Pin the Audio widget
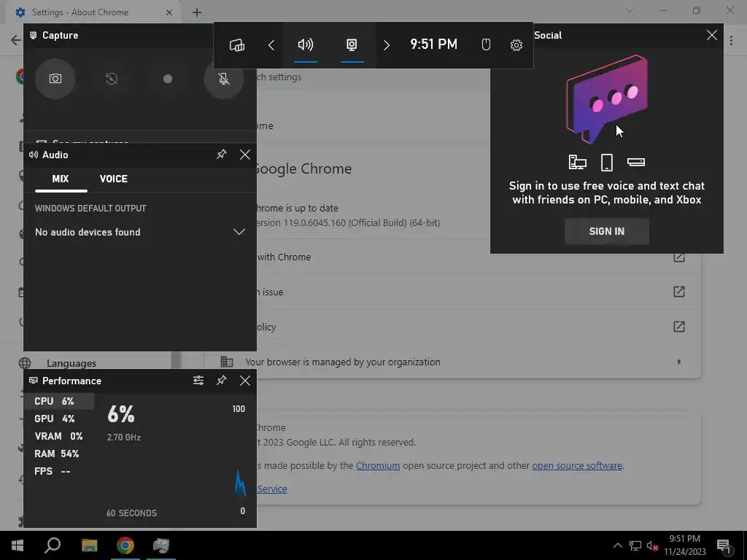Image resolution: width=747 pixels, height=560 pixels. (x=222, y=155)
